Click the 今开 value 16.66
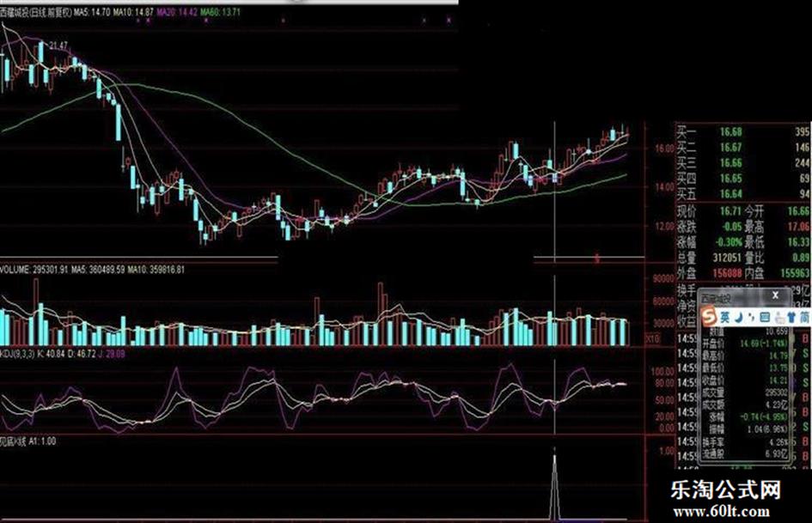The image size is (812, 523). pyautogui.click(x=798, y=211)
